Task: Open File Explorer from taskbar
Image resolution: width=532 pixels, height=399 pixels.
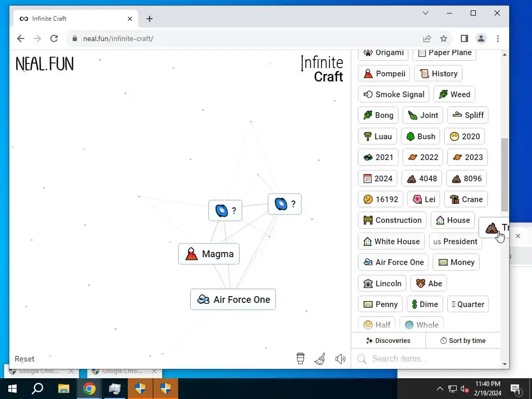Action: (x=63, y=389)
